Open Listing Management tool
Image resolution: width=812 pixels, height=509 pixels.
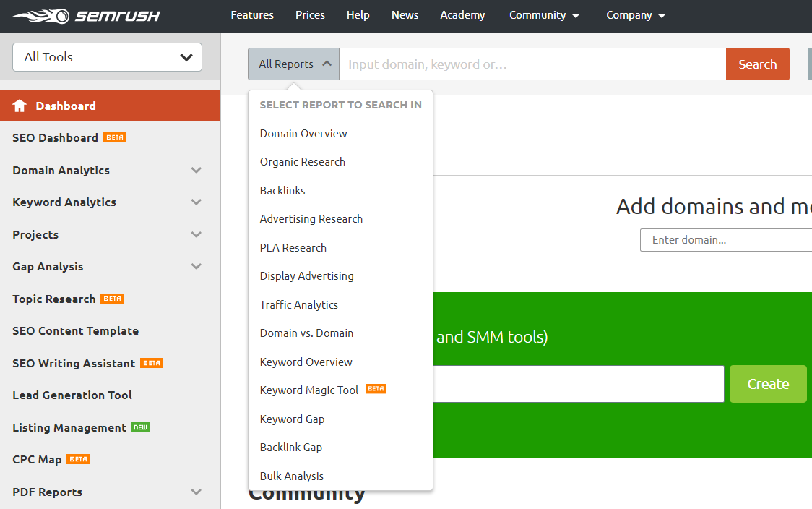[69, 427]
